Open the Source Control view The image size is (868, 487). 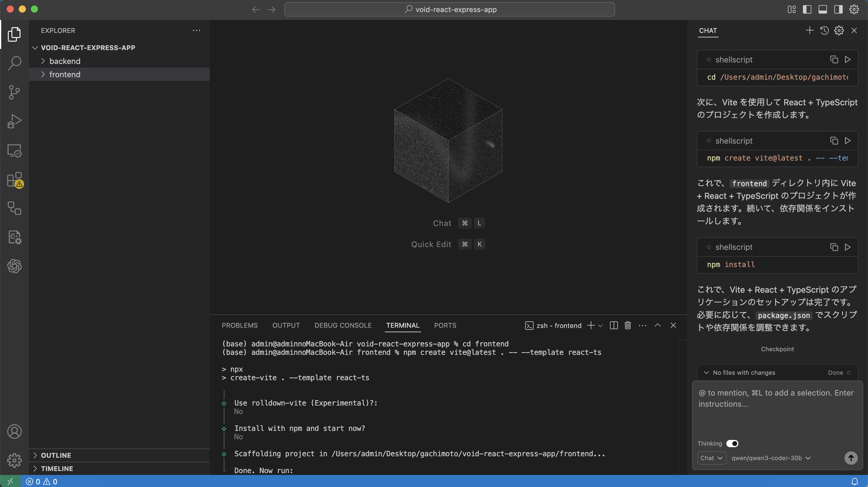14,92
